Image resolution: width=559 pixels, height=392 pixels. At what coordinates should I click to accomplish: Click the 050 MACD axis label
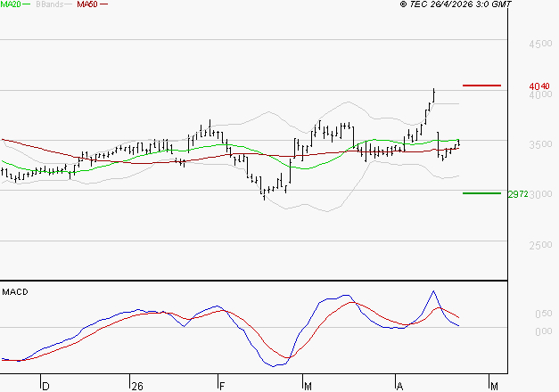pos(544,314)
